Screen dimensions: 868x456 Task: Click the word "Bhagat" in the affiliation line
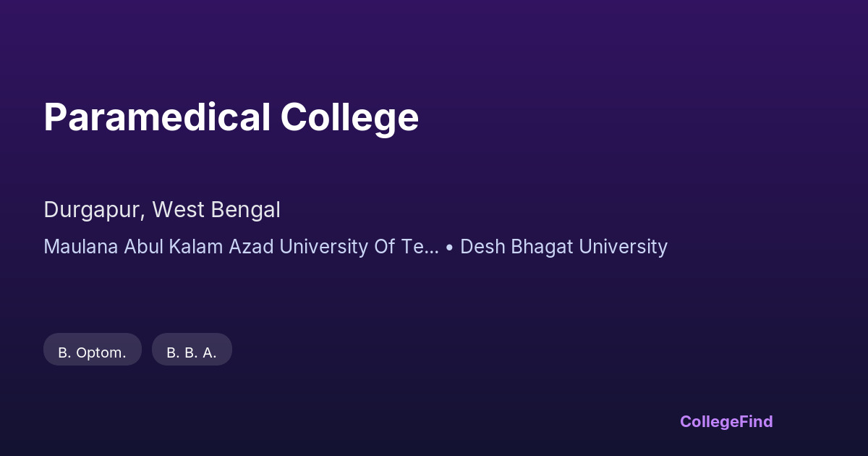pyautogui.click(x=540, y=247)
